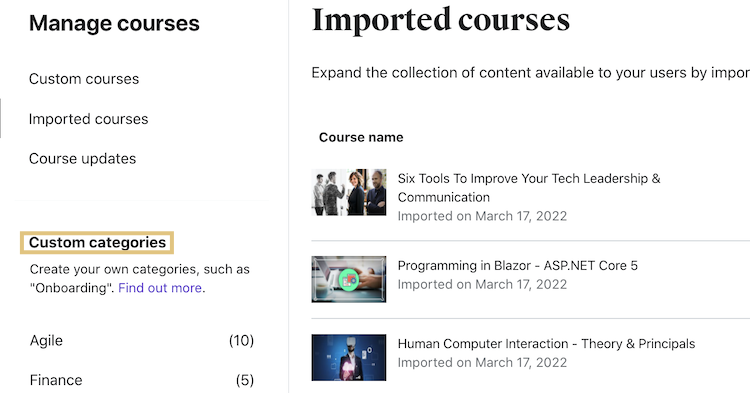
Task: Open the Custom courses section
Action: 84,79
